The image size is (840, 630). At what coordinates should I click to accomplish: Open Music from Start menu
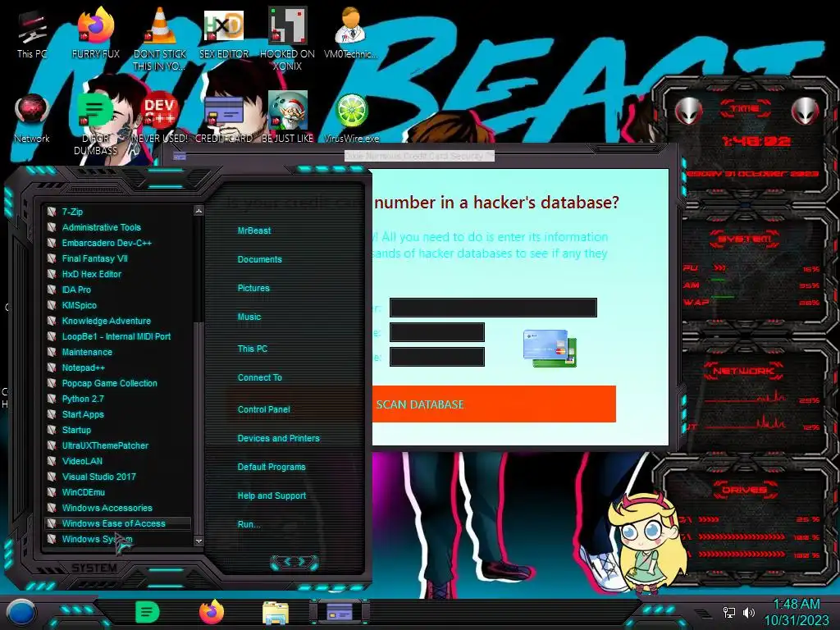[249, 317]
